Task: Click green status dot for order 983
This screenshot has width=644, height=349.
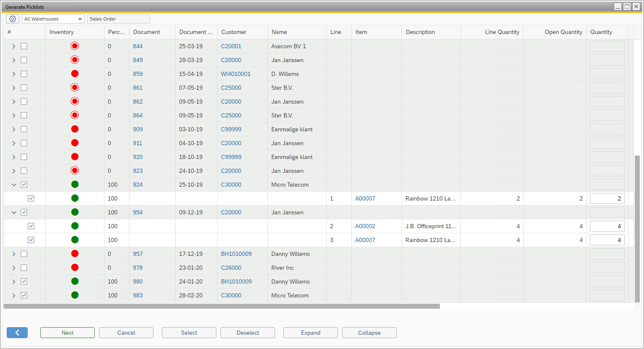Action: pyautogui.click(x=75, y=295)
